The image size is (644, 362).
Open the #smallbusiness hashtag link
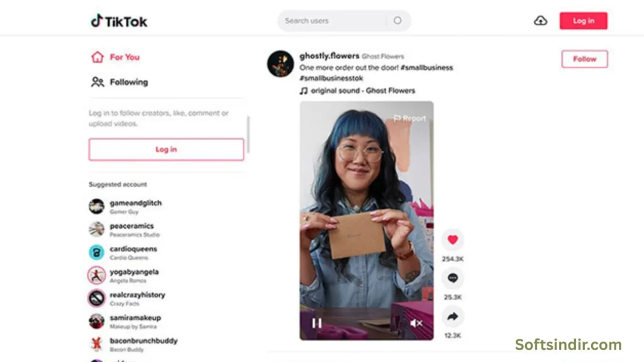click(x=427, y=67)
